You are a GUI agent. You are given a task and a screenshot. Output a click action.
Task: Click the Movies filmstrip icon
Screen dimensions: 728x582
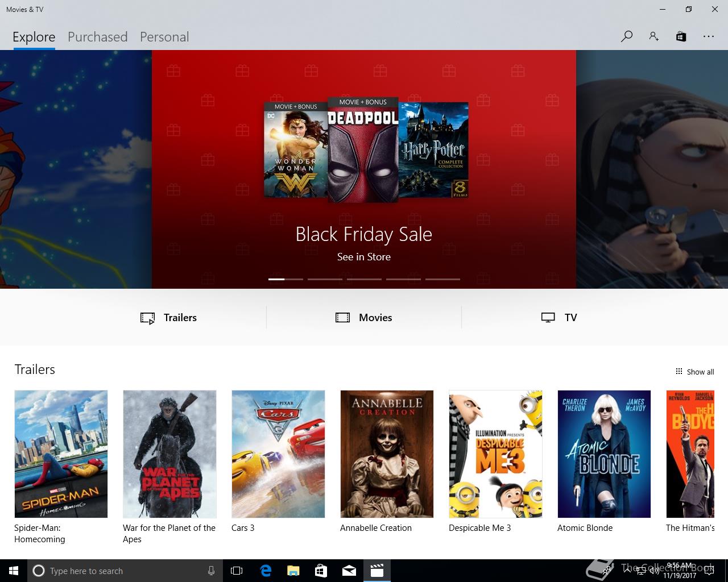pyautogui.click(x=342, y=318)
